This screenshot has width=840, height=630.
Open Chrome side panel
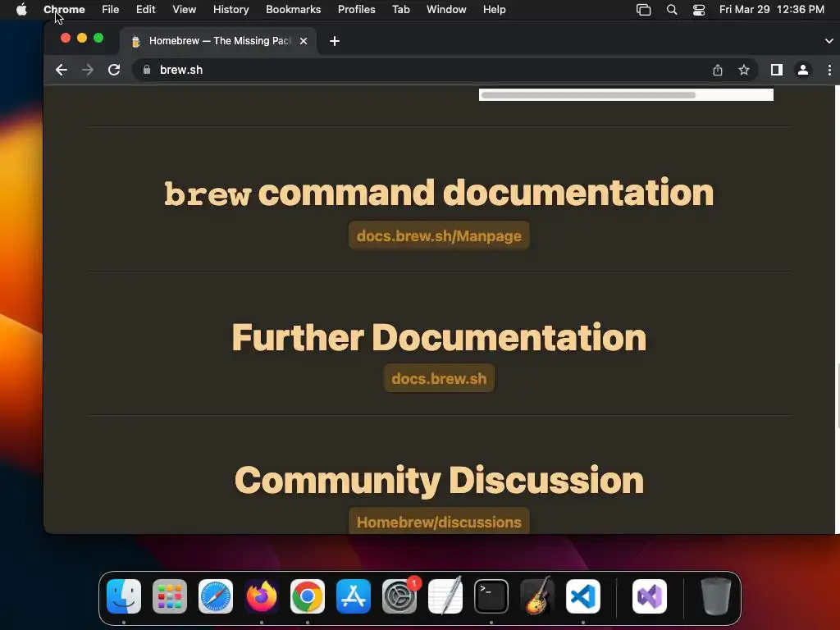(776, 71)
